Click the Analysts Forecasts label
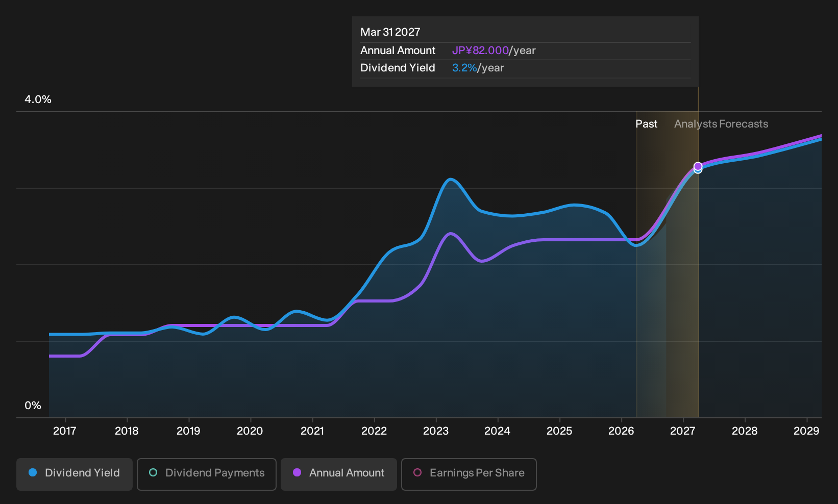Screen dimensions: 838x504 tap(721, 124)
